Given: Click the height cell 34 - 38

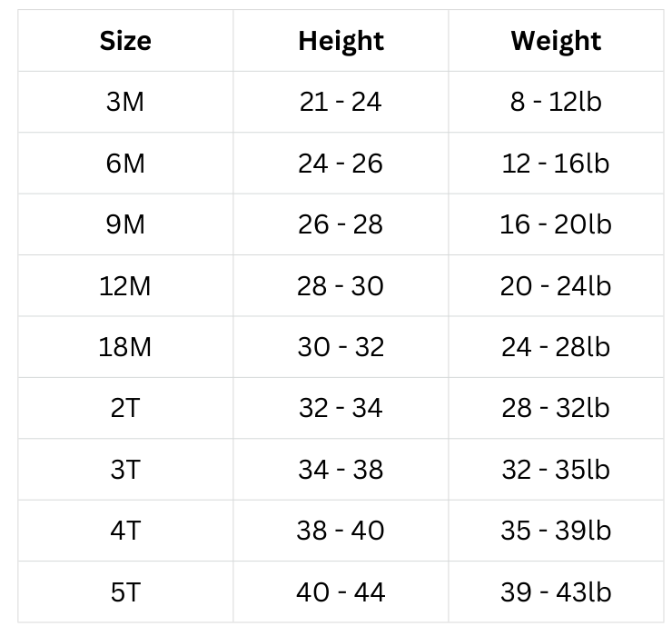Looking at the screenshot, I should point(341,470).
